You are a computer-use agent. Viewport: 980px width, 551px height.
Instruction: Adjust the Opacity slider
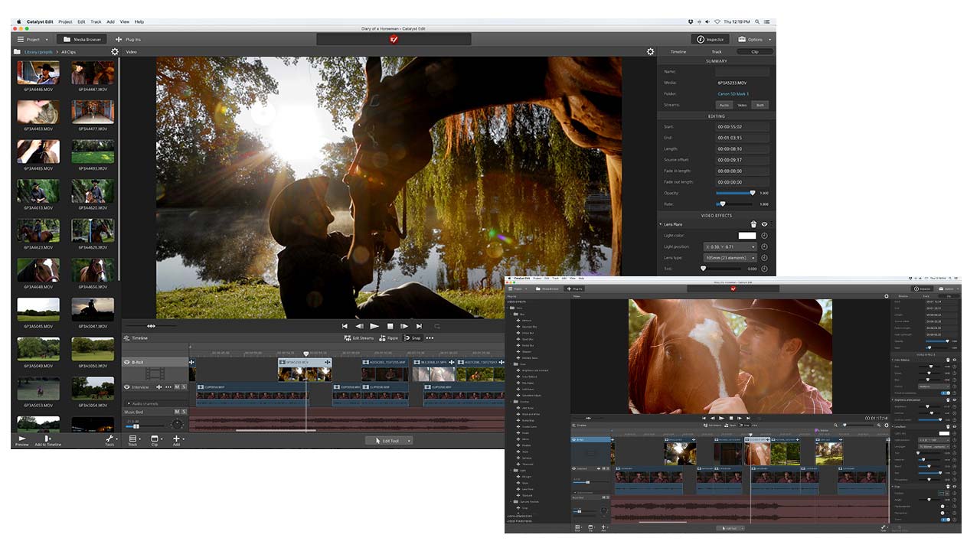pyautogui.click(x=736, y=193)
